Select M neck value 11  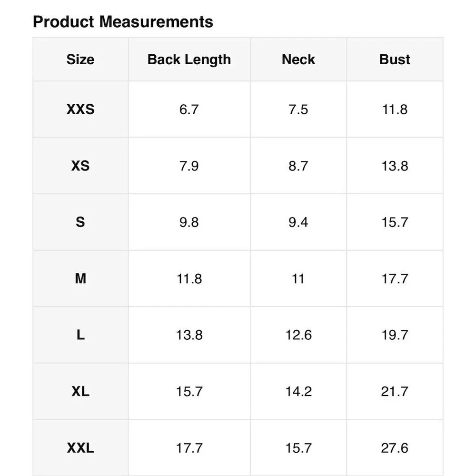298,278
